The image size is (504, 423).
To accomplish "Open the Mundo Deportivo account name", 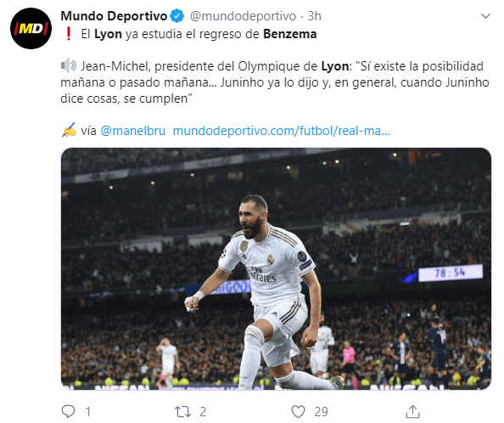I will pos(114,16).
